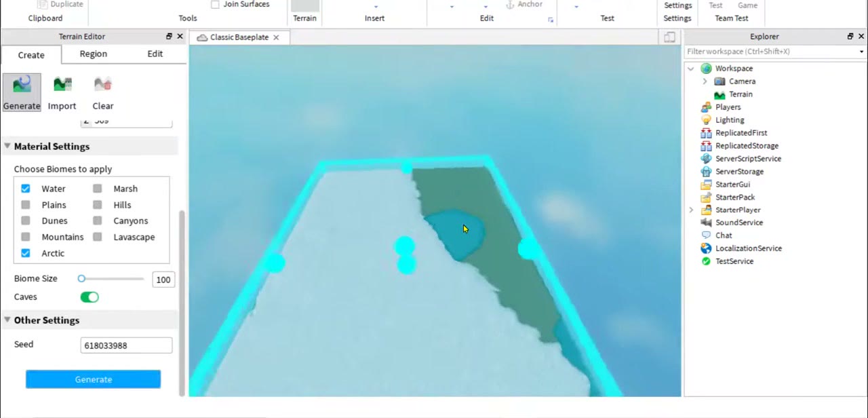This screenshot has width=868, height=418.
Task: Switch to the Region tab
Action: 93,54
